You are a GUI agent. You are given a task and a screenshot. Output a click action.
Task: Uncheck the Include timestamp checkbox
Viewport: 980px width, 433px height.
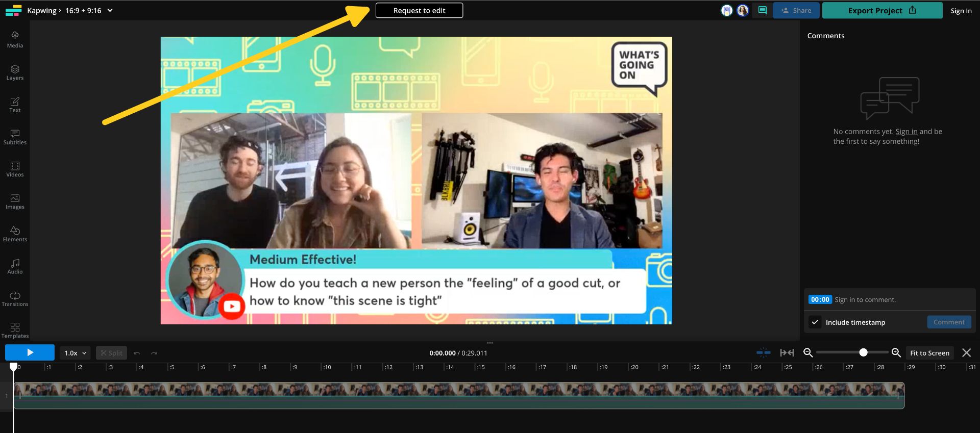click(815, 322)
